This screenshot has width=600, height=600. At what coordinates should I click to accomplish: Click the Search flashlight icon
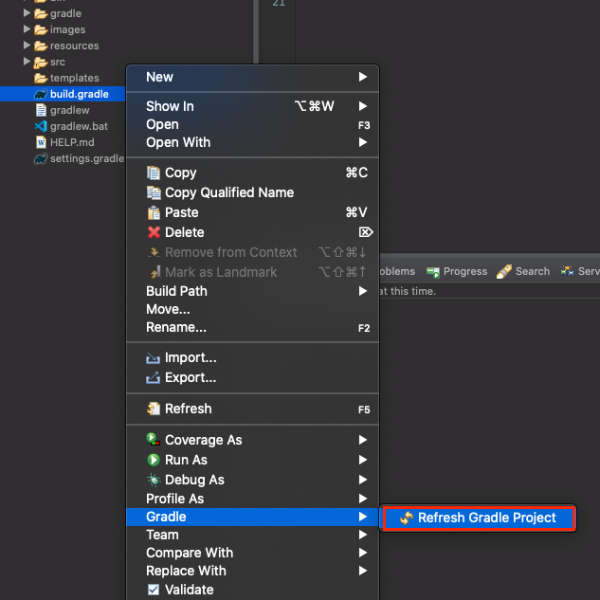point(504,271)
